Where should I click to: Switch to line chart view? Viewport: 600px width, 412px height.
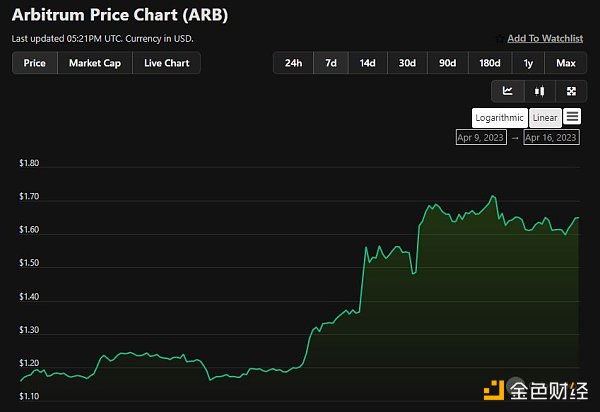click(x=508, y=91)
